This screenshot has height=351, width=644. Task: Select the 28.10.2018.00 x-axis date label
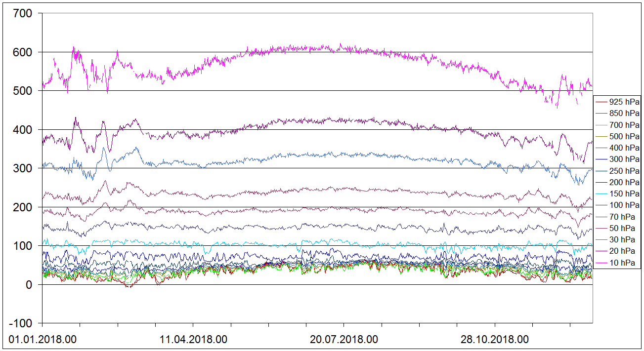point(495,340)
